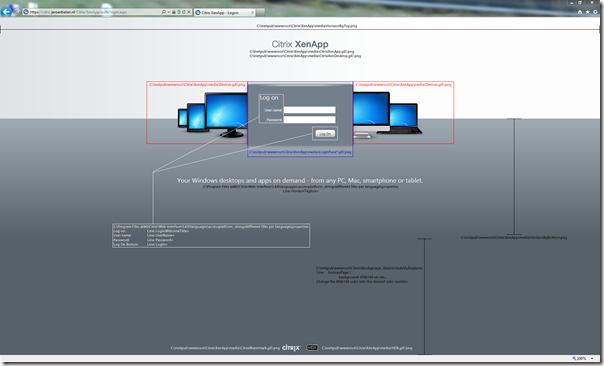The image size is (604, 366).
Task: Click the Citrix XenApp heading text
Action: pos(300,44)
